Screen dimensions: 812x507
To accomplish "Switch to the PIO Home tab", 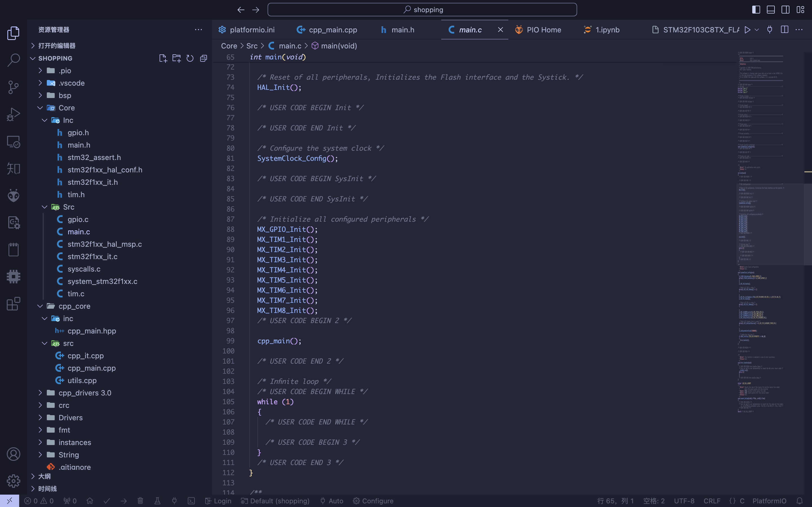I will coord(538,30).
